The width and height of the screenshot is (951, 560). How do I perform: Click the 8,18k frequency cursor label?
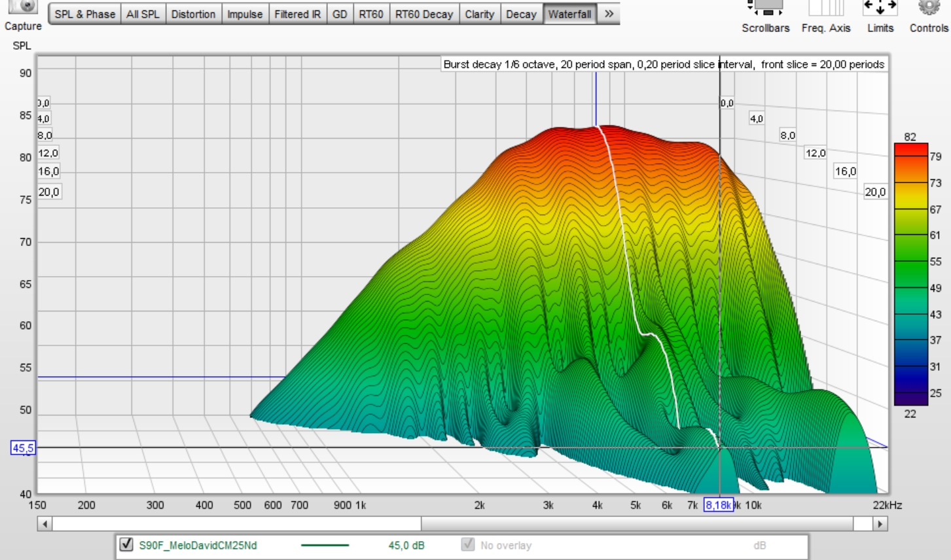pyautogui.click(x=718, y=505)
